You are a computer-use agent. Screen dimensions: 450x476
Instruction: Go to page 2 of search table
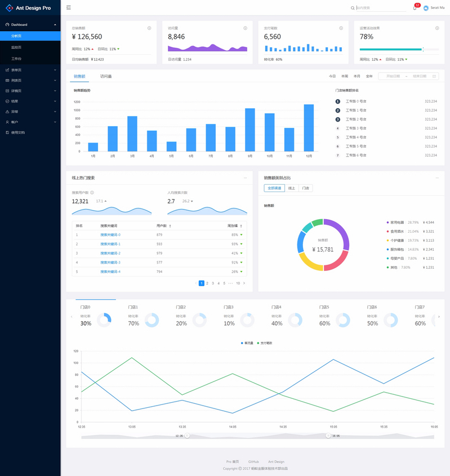207,283
